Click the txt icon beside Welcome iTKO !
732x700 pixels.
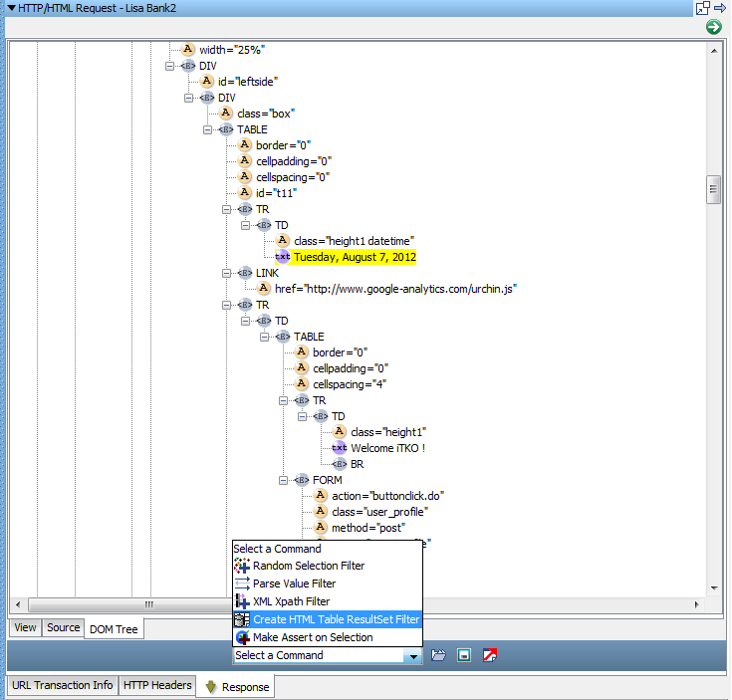click(340, 448)
